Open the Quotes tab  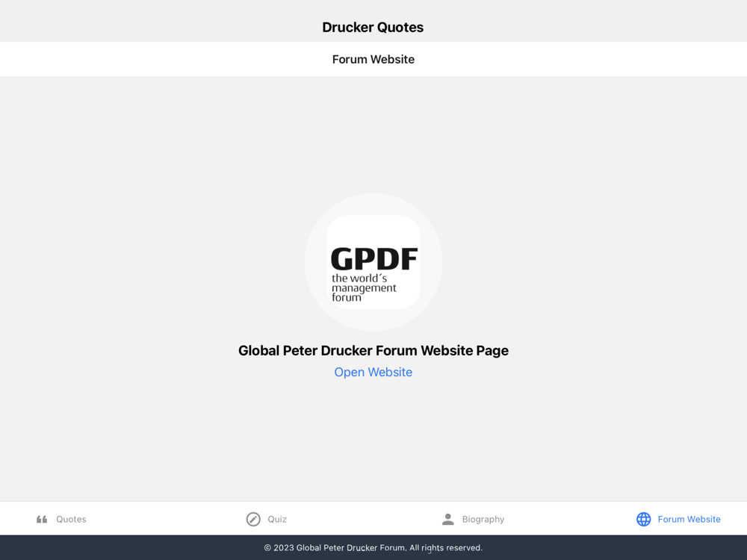tap(61, 519)
